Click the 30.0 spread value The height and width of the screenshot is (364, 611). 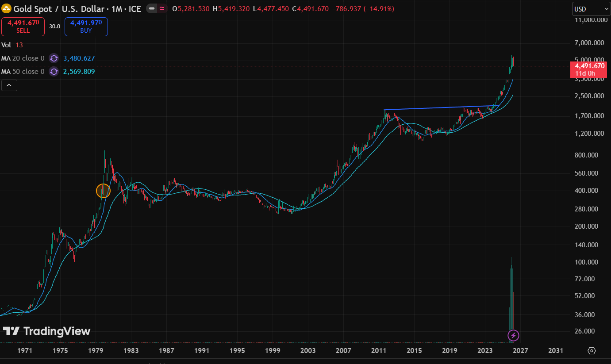[54, 27]
